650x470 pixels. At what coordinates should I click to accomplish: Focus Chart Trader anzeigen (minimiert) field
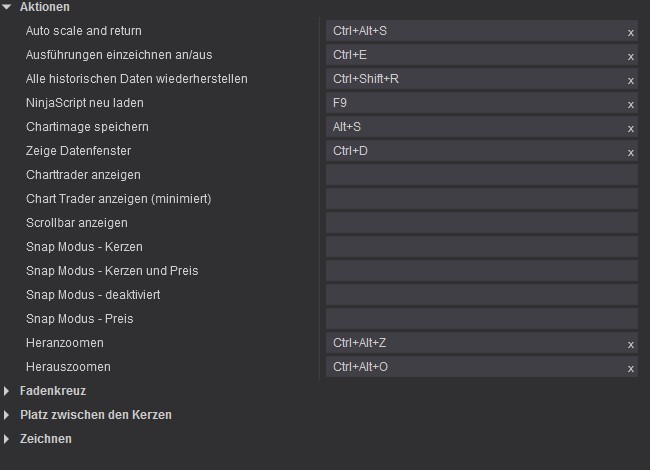tap(481, 199)
